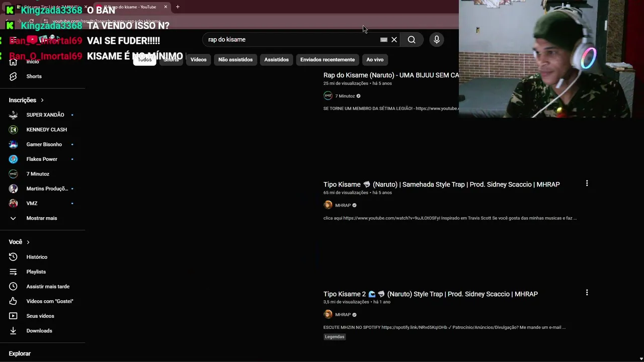Select the Vídeos filter chip
Viewport: 644px width, 362px height.
point(198,60)
